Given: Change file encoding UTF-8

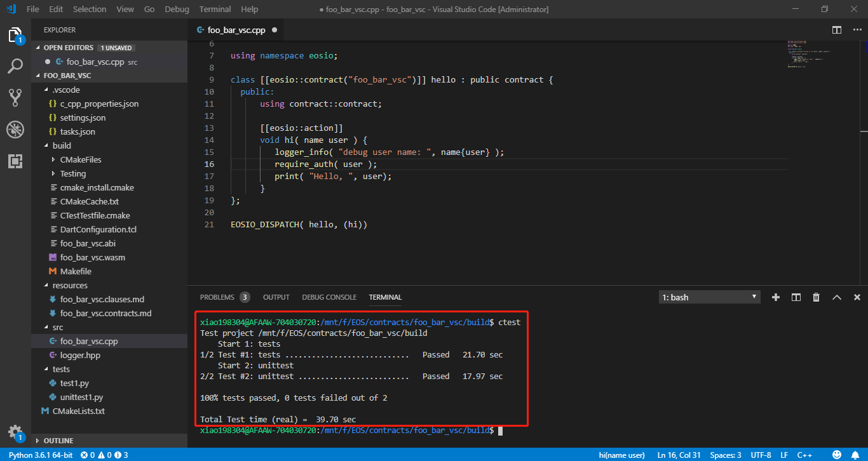Looking at the screenshot, I should pos(761,455).
